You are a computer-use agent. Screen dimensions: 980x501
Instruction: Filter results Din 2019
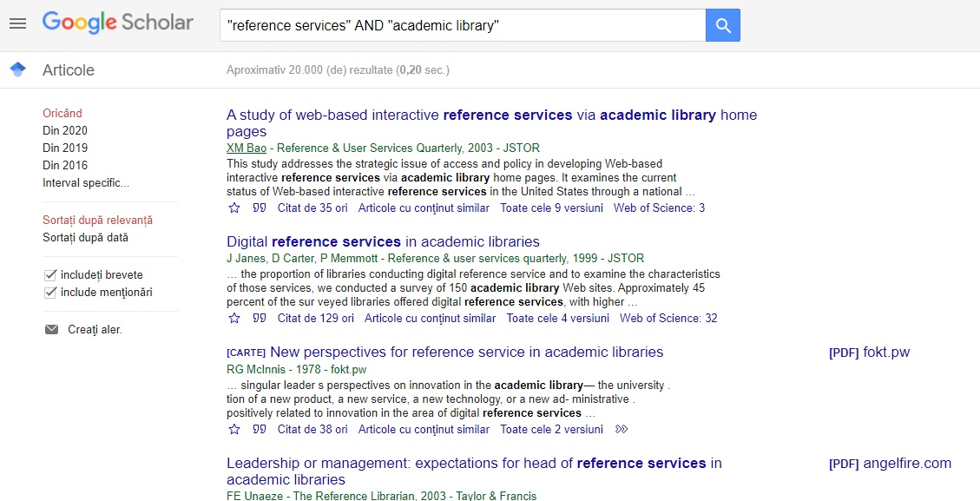click(x=65, y=148)
